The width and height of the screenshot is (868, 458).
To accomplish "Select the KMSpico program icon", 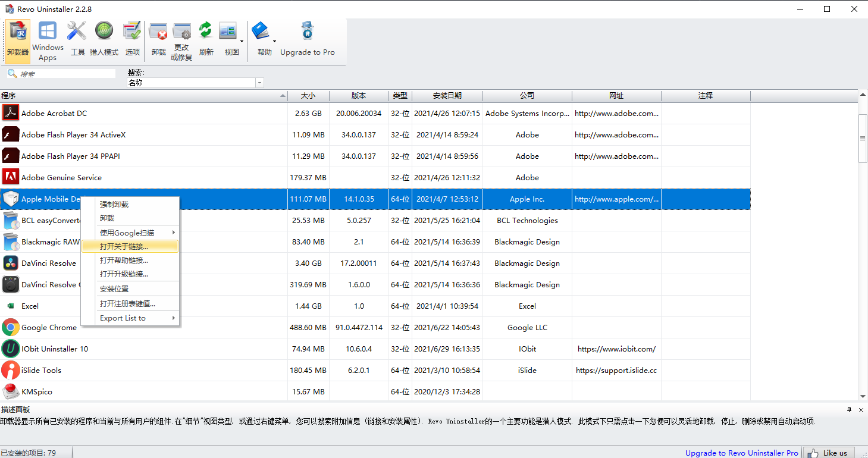I will [x=11, y=391].
